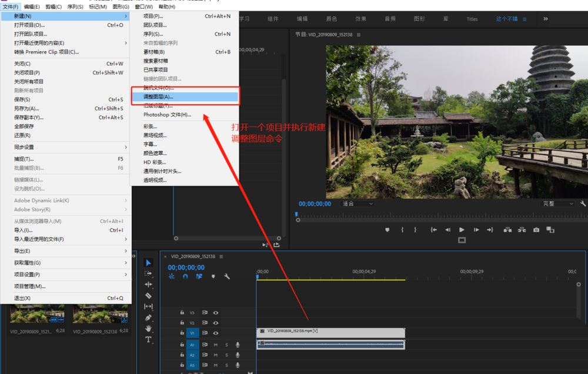Expand 打开最近使用的内容 submenu
The height and width of the screenshot is (374, 588).
tap(66, 43)
